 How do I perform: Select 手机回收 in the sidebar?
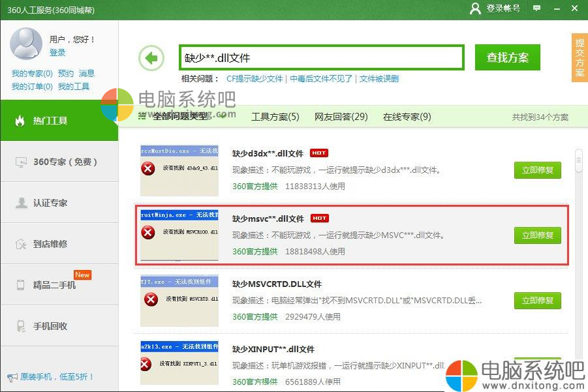coord(59,326)
